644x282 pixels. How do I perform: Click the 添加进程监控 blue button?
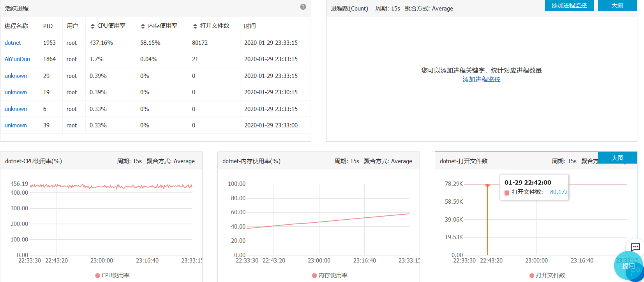tap(569, 5)
